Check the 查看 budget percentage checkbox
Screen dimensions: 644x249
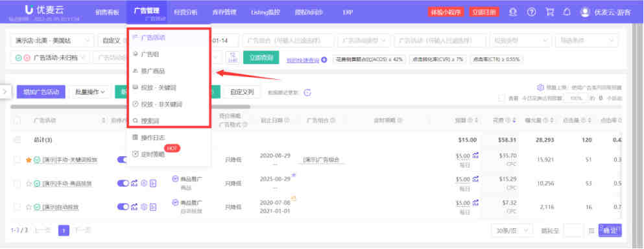coord(501,98)
